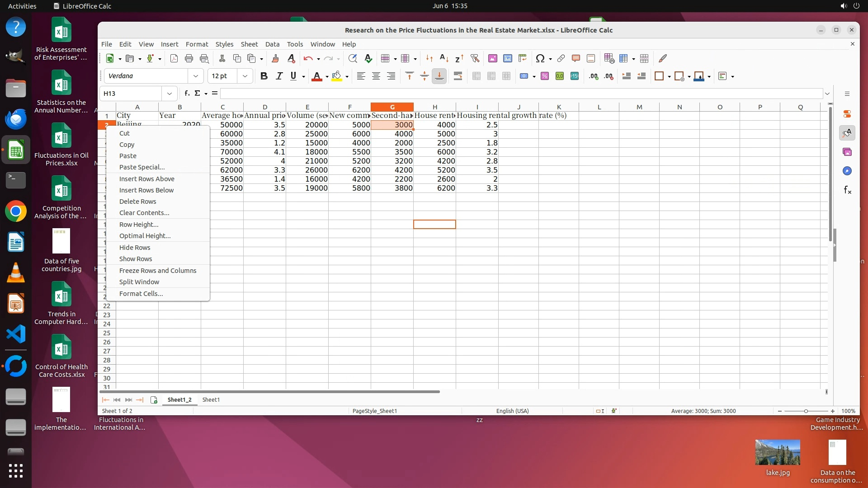Click the Insert Comment icon
The image size is (868, 488).
576,58
